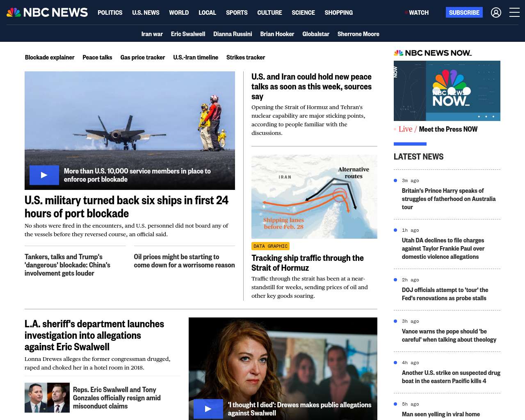Click the Data Graphic label tag
Image resolution: width=525 pixels, height=420 pixels.
(x=270, y=246)
